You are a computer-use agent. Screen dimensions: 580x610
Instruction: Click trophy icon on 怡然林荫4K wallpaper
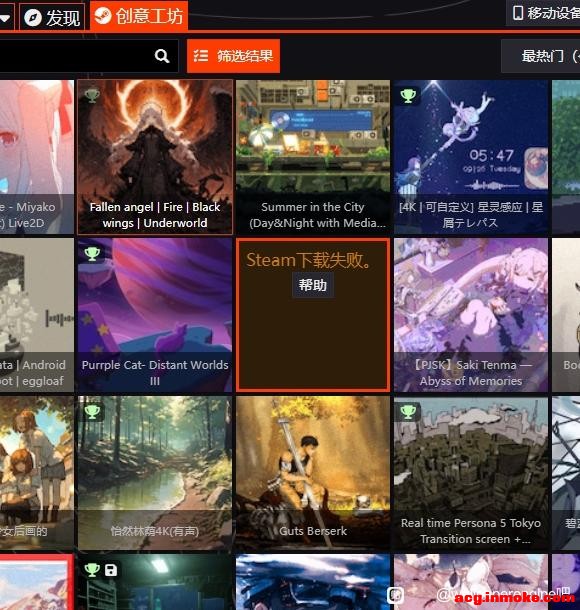92,412
